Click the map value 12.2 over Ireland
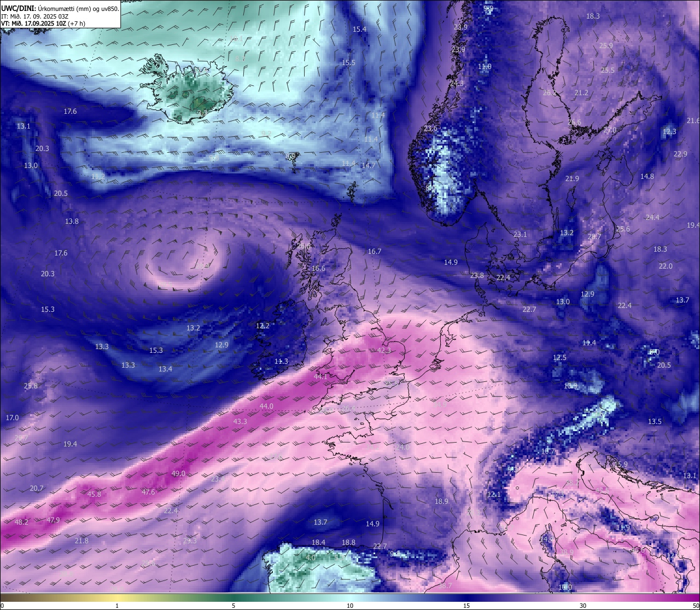 pyautogui.click(x=262, y=326)
